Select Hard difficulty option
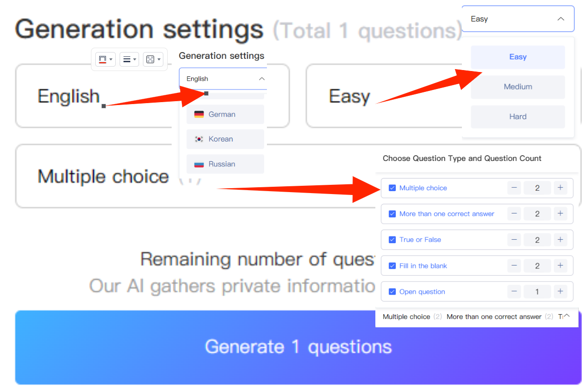Image resolution: width=582 pixels, height=392 pixels. click(518, 117)
